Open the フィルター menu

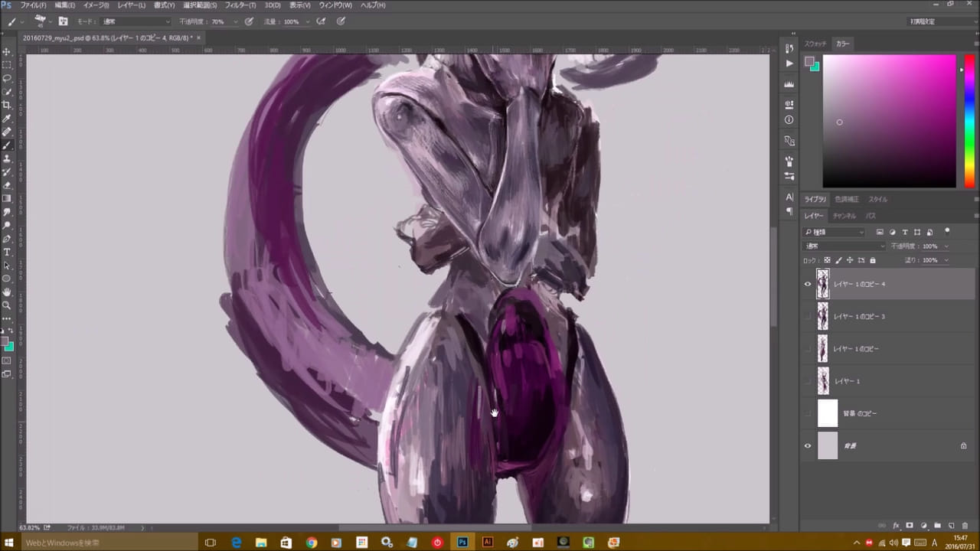[x=240, y=5]
